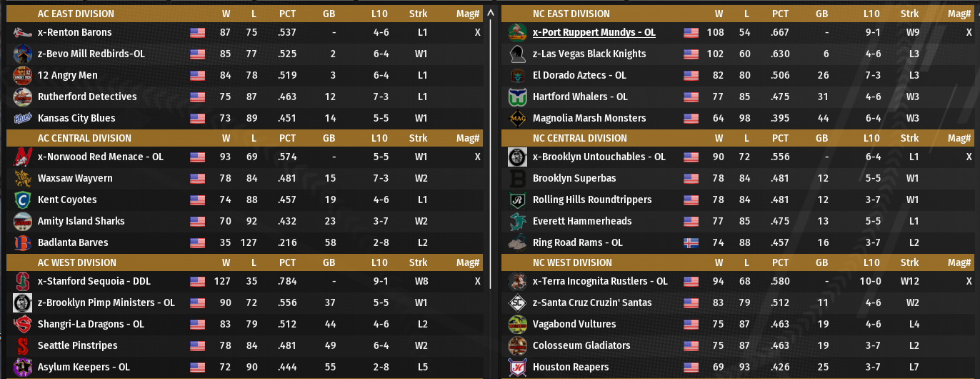Open the x-Terra Incognita Rustlers - OL link
The height and width of the screenshot is (379, 980).
click(600, 281)
